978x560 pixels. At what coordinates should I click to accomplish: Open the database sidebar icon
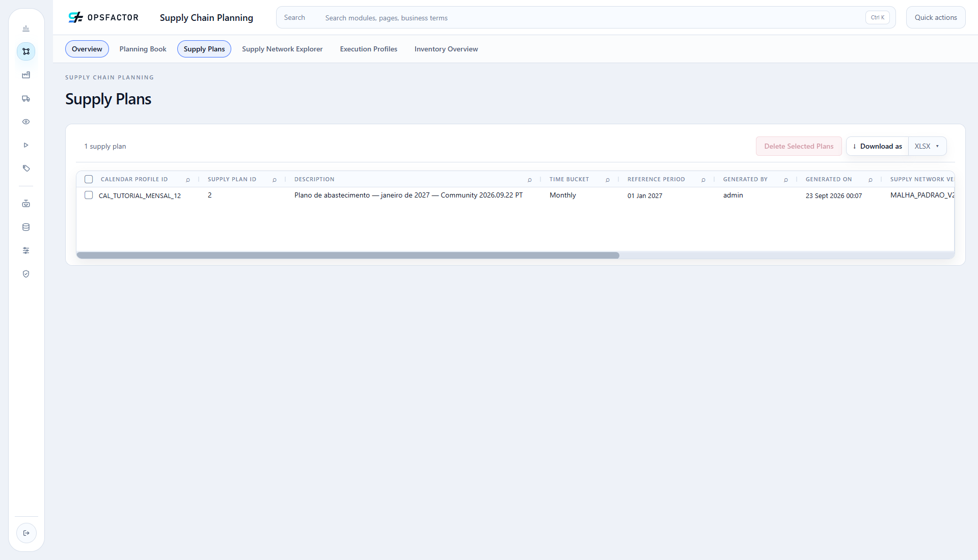26,228
